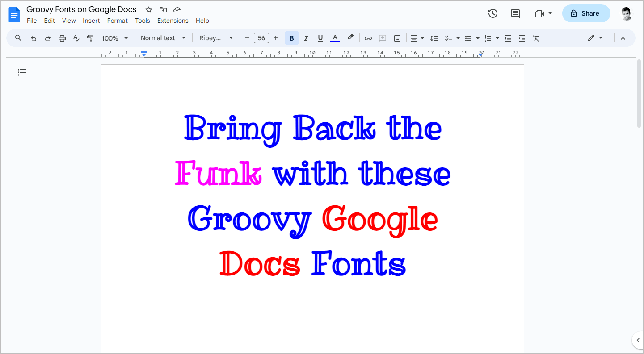644x354 pixels.
Task: Open the Normal text styles dropdown
Action: pyautogui.click(x=163, y=38)
